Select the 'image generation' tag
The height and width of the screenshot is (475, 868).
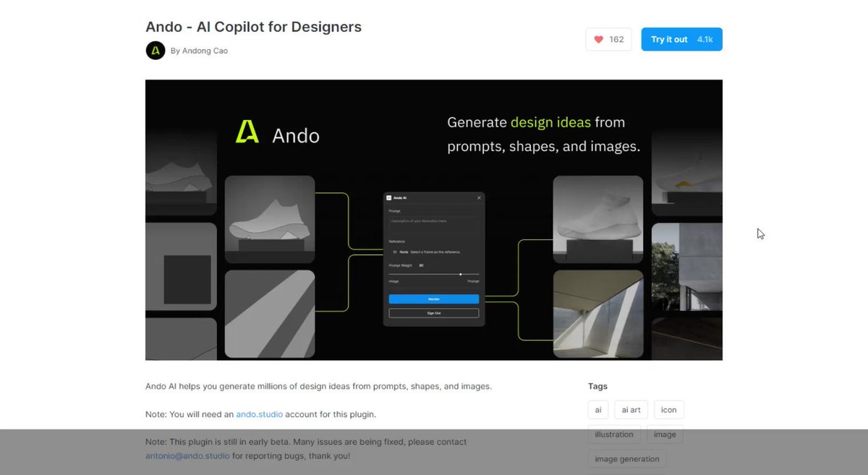point(627,459)
